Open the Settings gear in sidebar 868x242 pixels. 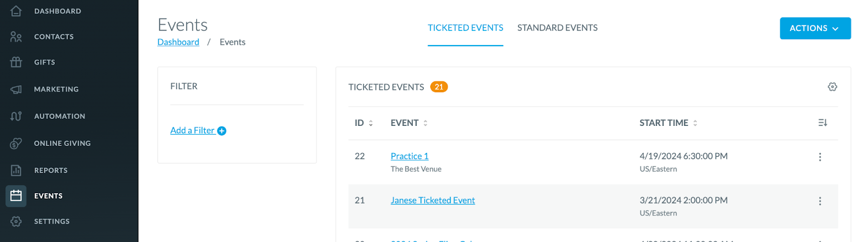pyautogui.click(x=16, y=221)
